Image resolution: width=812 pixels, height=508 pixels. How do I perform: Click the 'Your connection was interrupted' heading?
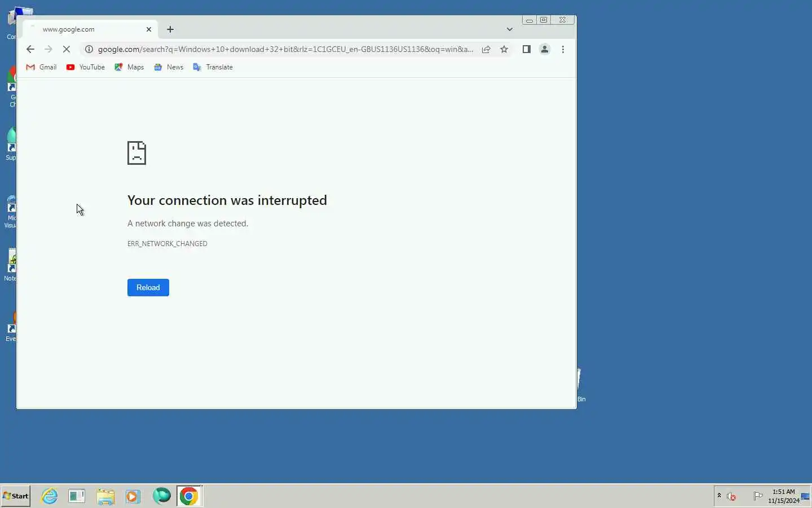(x=227, y=200)
